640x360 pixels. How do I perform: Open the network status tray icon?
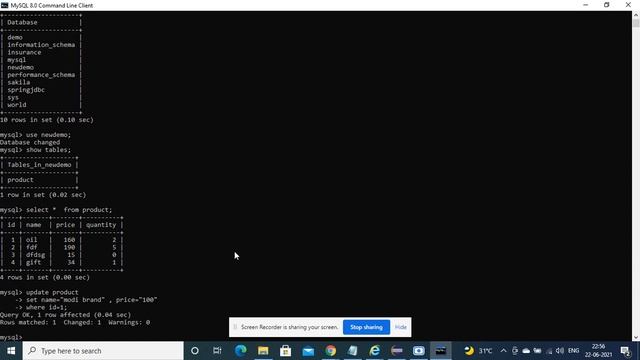(x=549, y=351)
